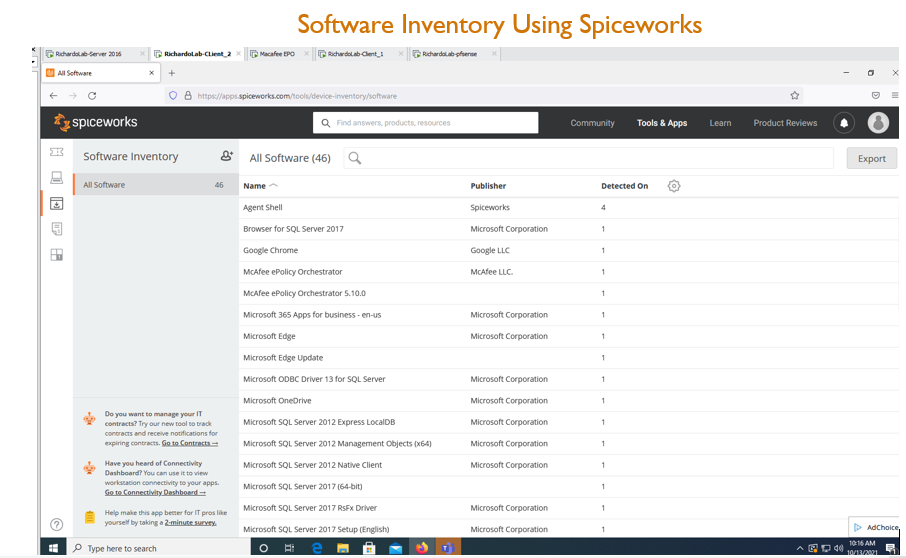Open the Microsoft Edge Update row
906x558 pixels.
569,358
